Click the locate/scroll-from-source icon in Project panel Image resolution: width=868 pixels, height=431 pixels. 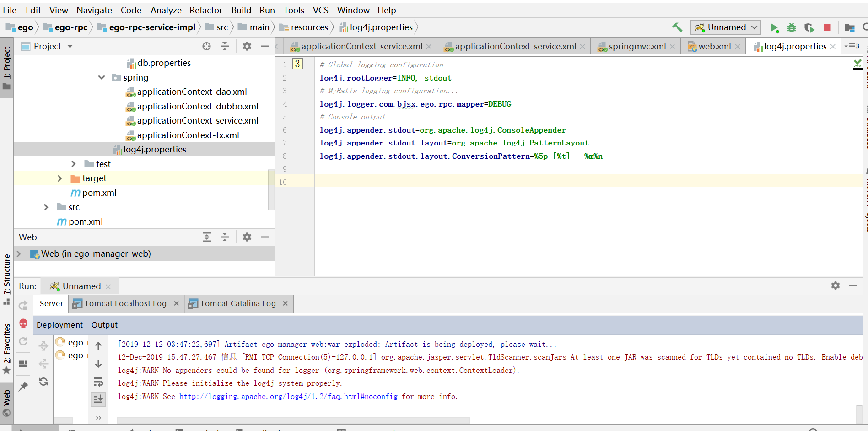point(207,46)
